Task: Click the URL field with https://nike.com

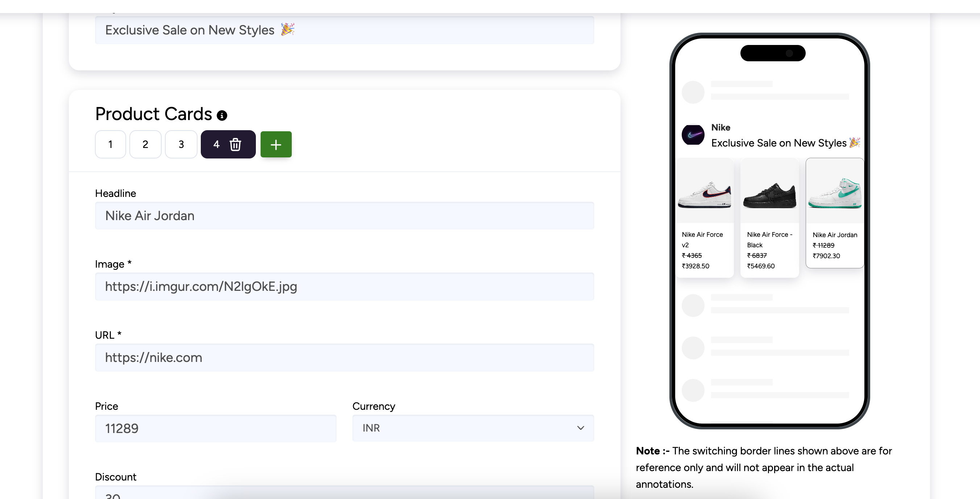Action: click(344, 358)
